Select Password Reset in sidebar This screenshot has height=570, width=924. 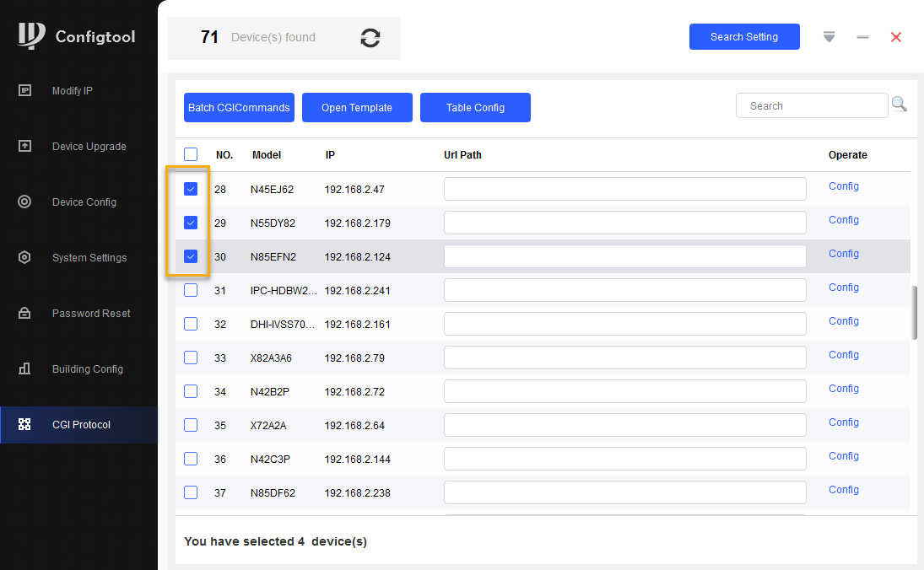pos(91,314)
